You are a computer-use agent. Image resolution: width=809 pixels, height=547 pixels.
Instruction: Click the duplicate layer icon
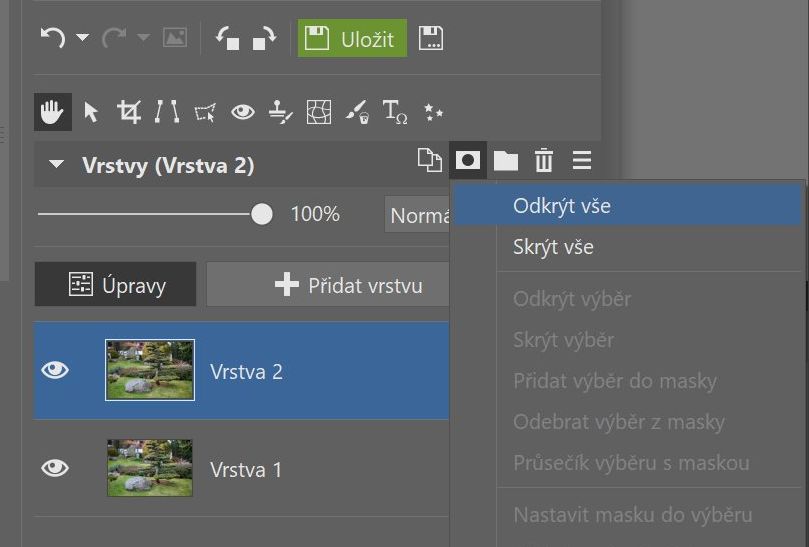(430, 160)
